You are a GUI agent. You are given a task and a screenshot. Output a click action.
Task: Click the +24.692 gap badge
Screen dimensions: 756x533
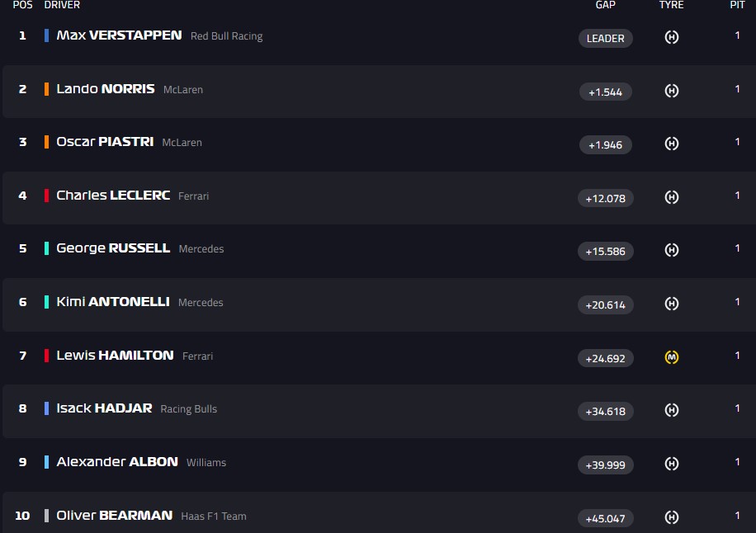pos(606,358)
